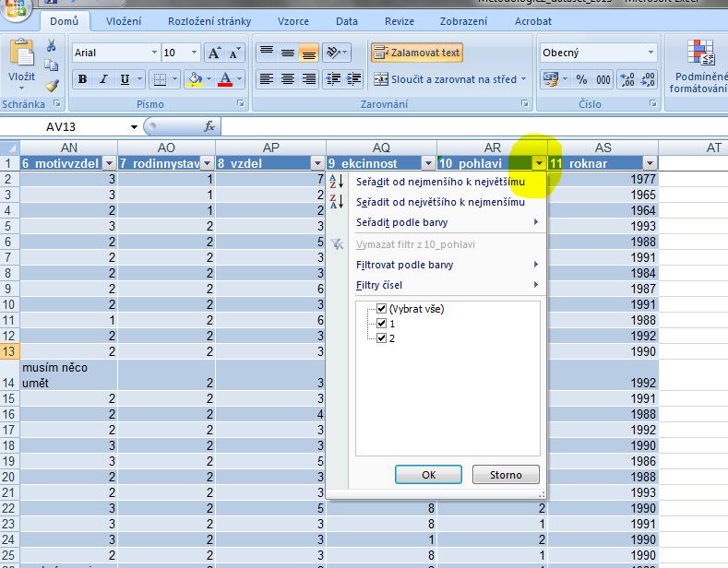Switch to the Zobrazení tab
Viewport: 728px width, 568px height.
pyautogui.click(x=463, y=21)
